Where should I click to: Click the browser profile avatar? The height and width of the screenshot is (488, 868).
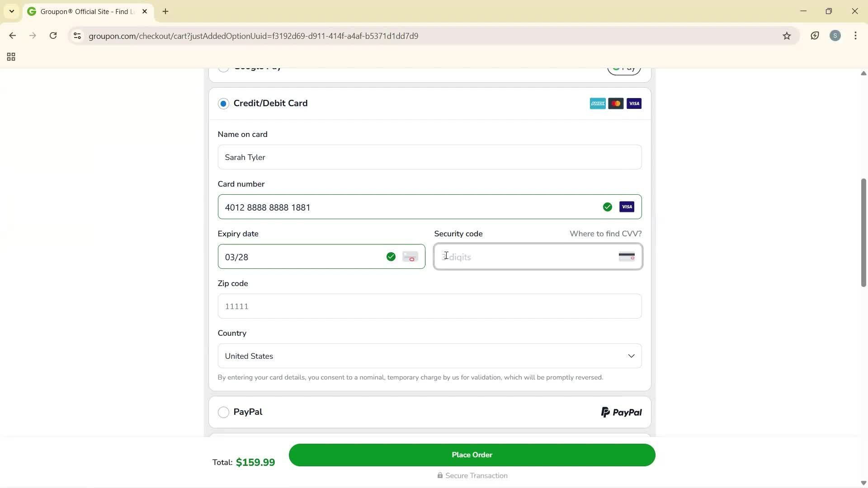(835, 36)
